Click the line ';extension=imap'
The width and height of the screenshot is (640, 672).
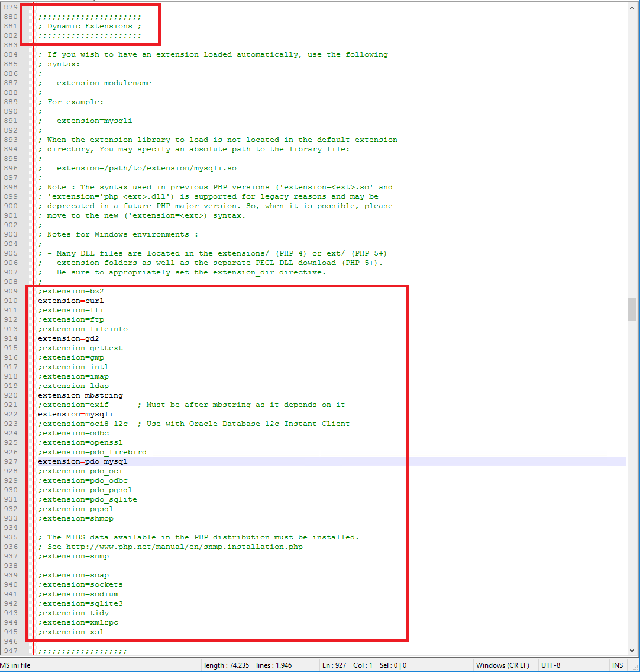(x=73, y=377)
